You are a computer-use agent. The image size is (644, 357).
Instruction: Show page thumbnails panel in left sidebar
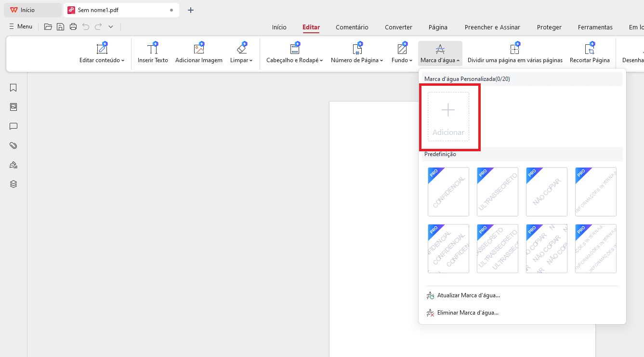point(13,107)
